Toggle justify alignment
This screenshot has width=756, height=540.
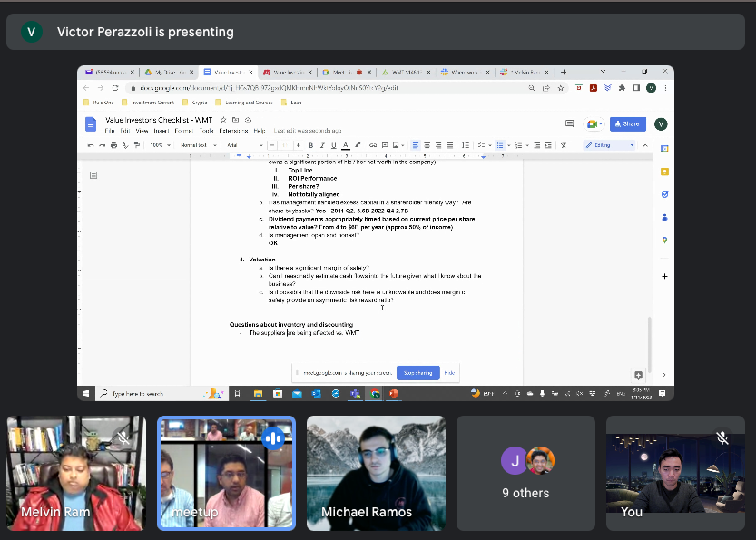tap(450, 145)
